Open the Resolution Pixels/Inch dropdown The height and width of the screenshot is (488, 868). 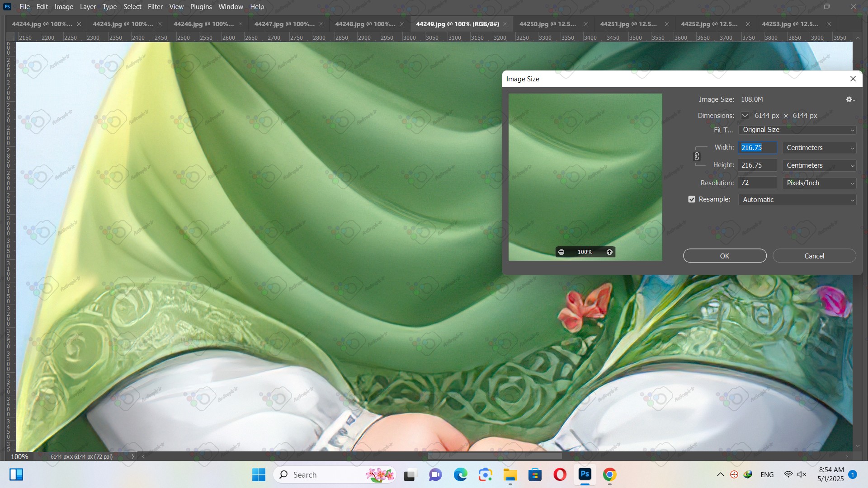tap(819, 183)
